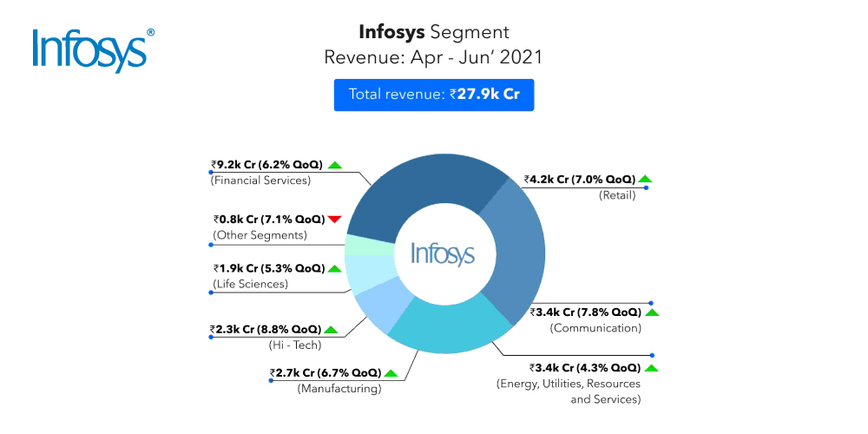Click the red down arrow beside Other Segments value

click(335, 220)
